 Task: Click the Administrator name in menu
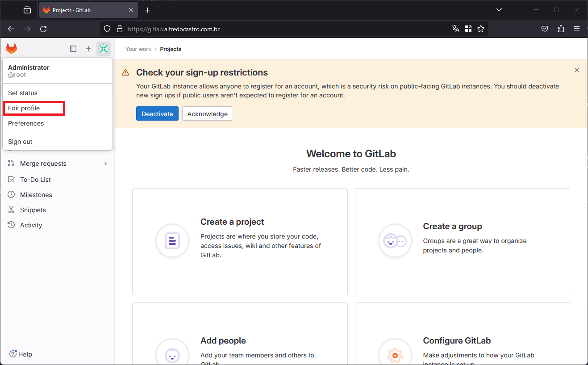(29, 67)
